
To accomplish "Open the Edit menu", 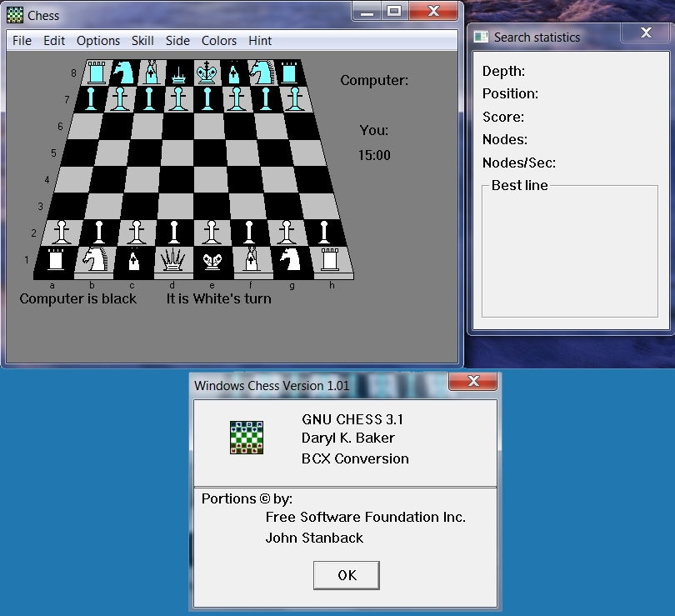I will pos(54,41).
